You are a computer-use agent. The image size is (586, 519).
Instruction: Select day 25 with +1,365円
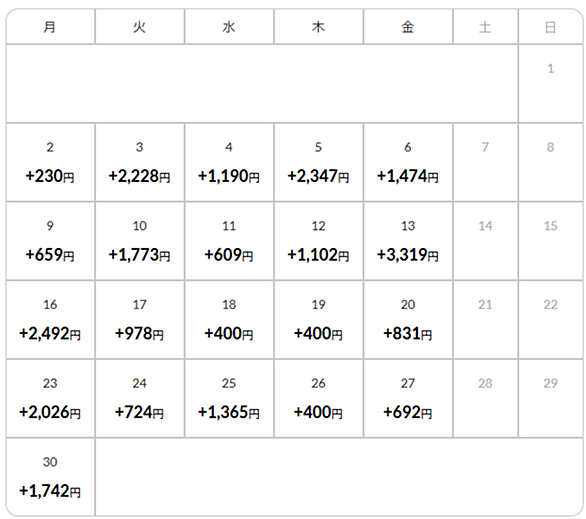coord(229,398)
